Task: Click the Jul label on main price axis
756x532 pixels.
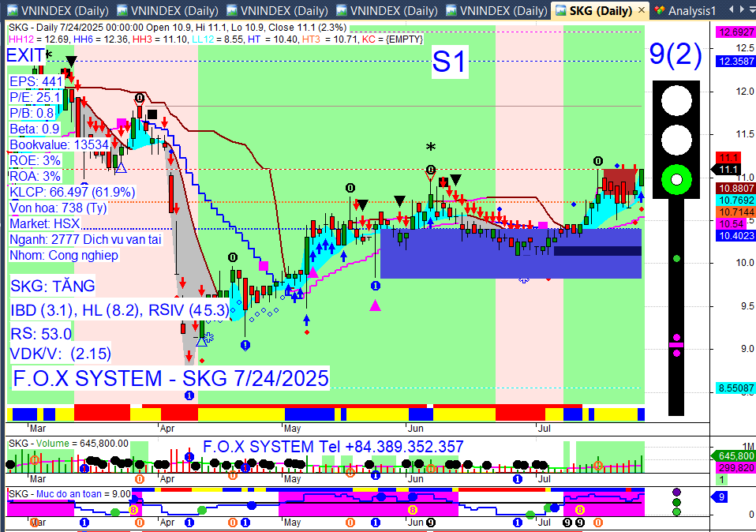Action: [x=544, y=429]
